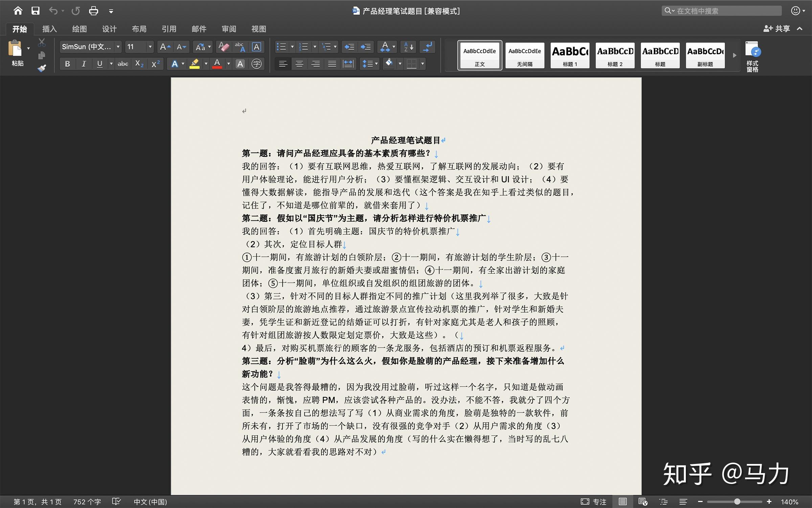Image resolution: width=812 pixels, height=508 pixels.
Task: Click the Home icon in title bar
Action: (x=18, y=11)
